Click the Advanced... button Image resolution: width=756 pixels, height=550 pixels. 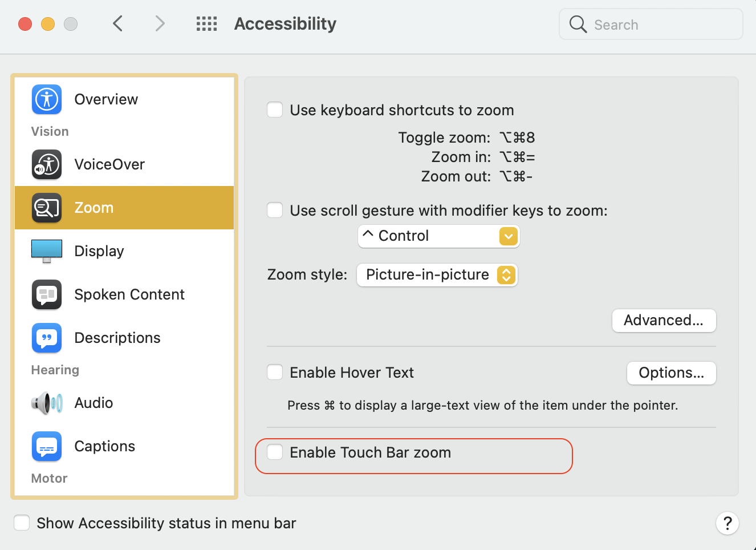(664, 321)
